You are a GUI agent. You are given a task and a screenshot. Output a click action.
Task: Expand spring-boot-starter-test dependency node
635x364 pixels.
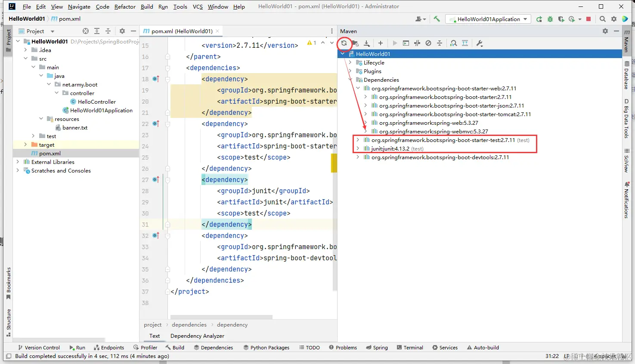358,140
